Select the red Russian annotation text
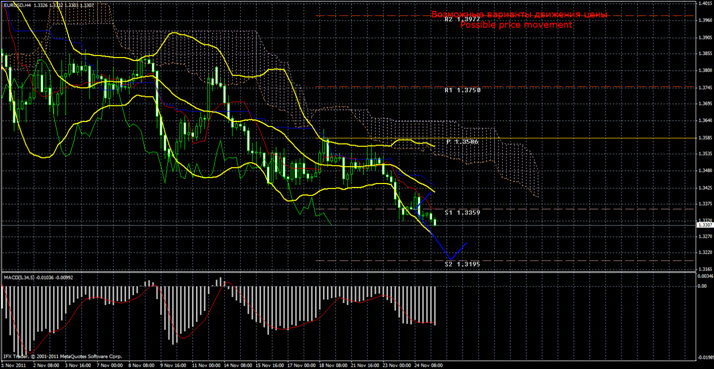Image resolution: width=714 pixels, height=369 pixels. click(x=520, y=15)
